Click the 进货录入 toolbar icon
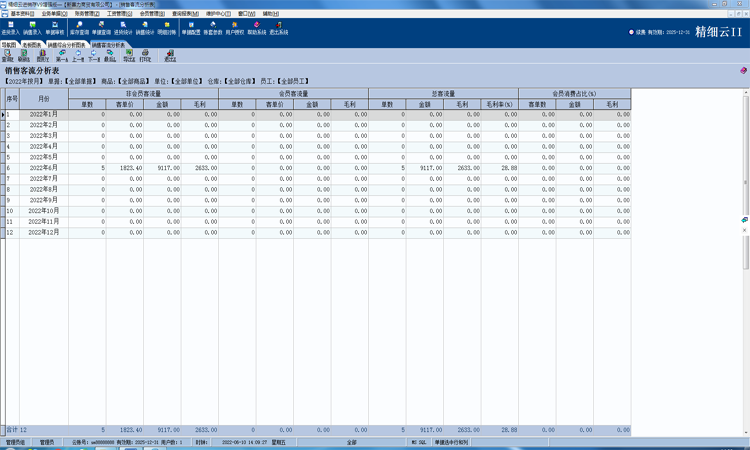The width and height of the screenshot is (750, 450). (x=10, y=28)
